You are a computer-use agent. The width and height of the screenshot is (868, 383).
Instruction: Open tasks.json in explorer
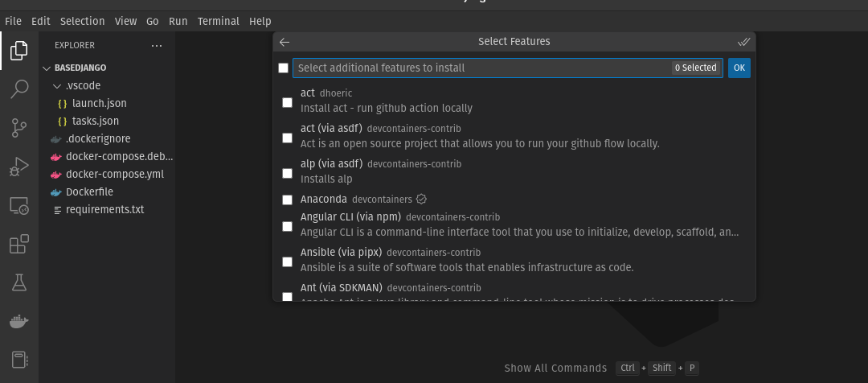point(95,121)
